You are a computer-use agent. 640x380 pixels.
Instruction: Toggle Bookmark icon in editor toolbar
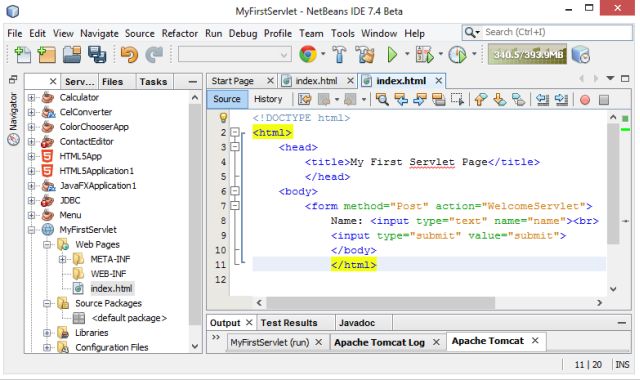(x=518, y=99)
